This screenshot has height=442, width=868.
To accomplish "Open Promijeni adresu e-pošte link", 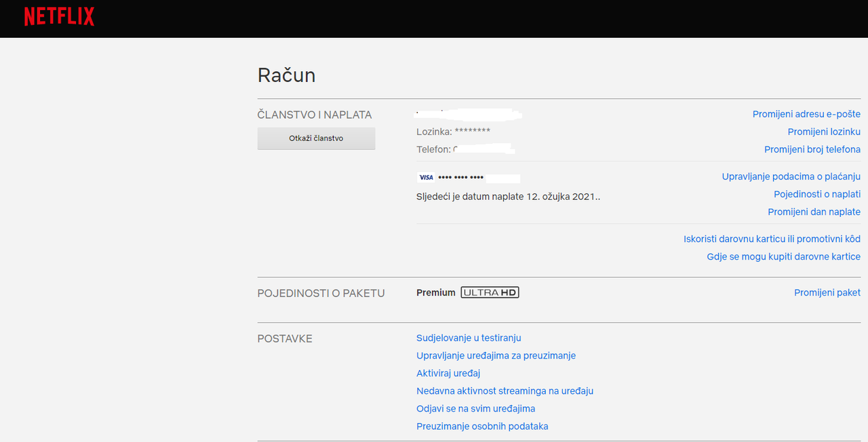I will [x=806, y=115].
